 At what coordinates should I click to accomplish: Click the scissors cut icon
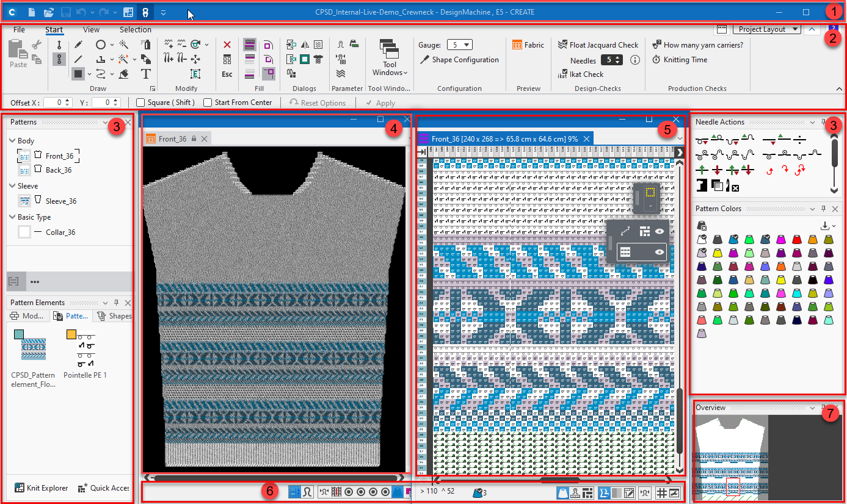tap(36, 45)
